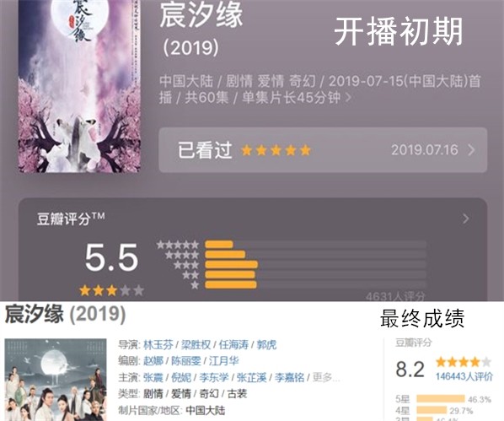Screen dimensions: 504x421
Task: Open actor link 张震
Action: (x=153, y=377)
